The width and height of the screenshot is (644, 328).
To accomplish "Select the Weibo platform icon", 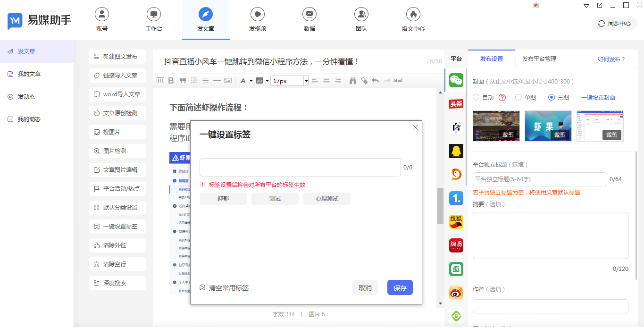I will tap(456, 293).
